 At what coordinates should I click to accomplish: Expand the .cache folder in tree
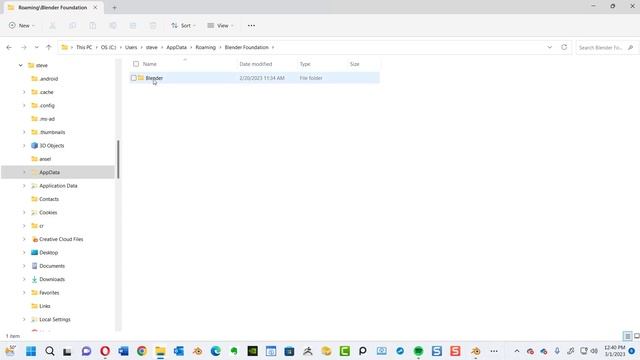tap(24, 92)
